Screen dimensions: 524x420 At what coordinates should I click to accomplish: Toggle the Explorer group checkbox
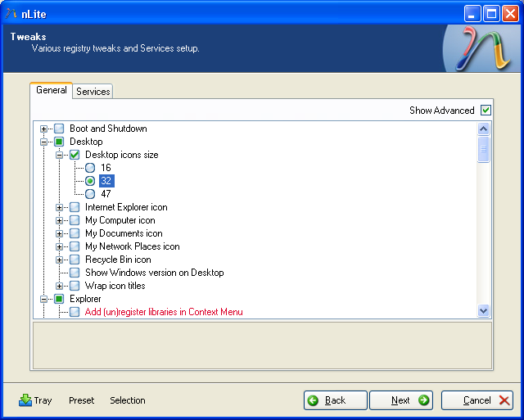[x=59, y=299]
